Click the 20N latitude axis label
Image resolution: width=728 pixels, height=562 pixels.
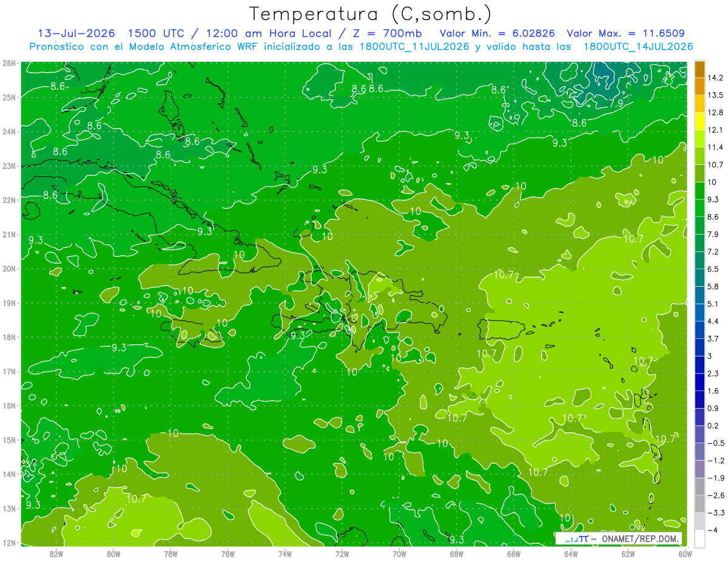click(x=9, y=269)
